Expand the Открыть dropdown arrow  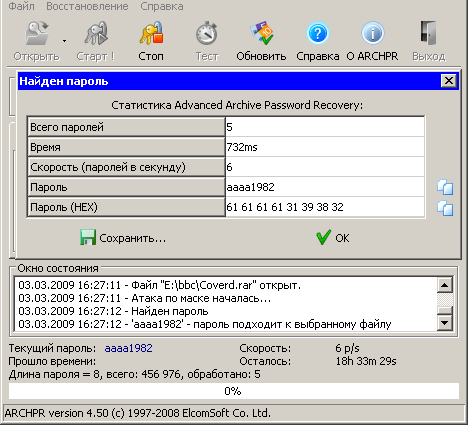click(x=64, y=41)
